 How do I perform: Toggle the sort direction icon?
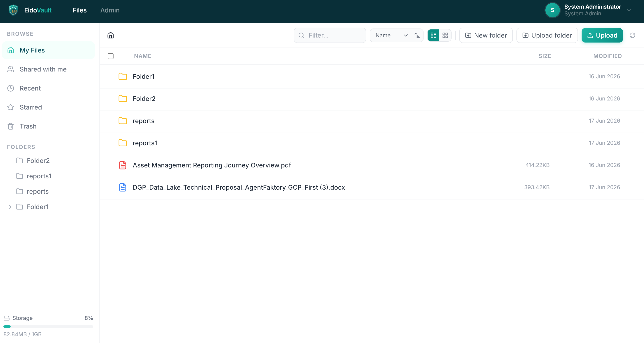tap(417, 35)
